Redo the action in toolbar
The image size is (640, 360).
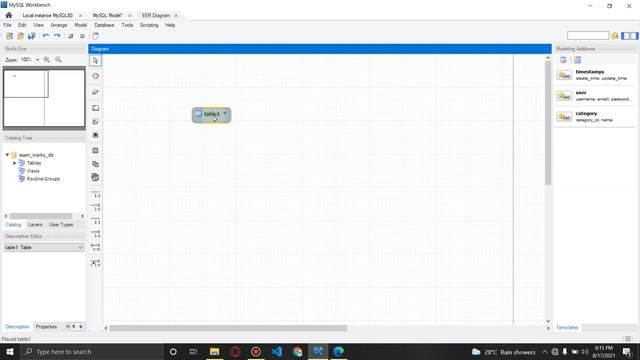click(57, 36)
